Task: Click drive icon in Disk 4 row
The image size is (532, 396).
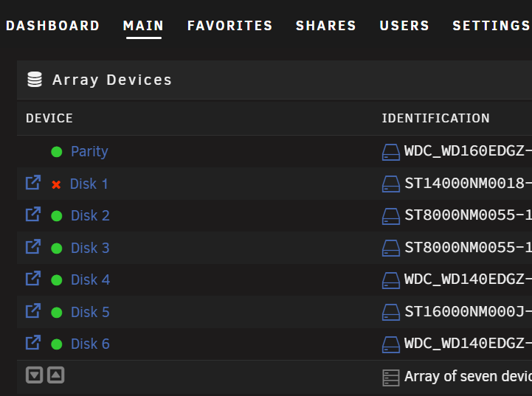Action: [x=391, y=280]
